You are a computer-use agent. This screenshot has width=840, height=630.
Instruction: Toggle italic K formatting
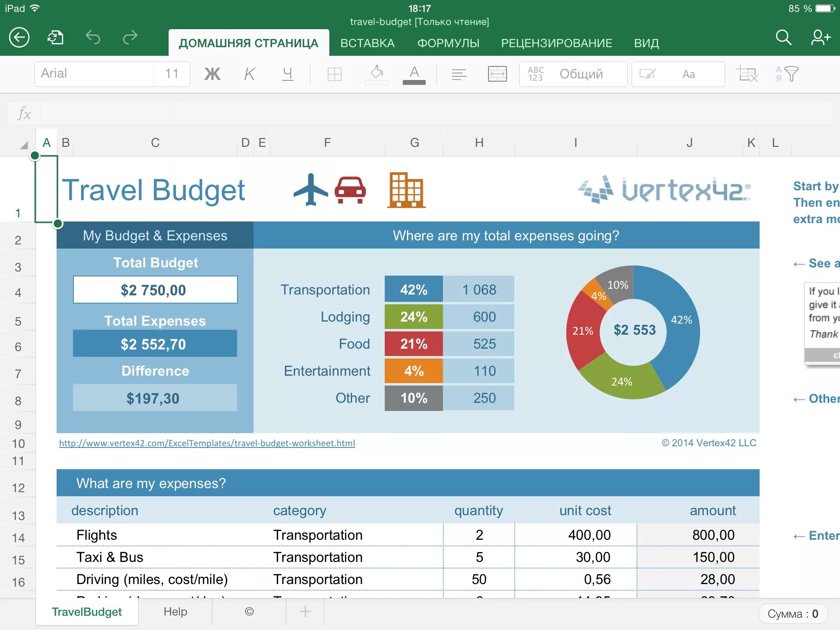pyautogui.click(x=249, y=74)
